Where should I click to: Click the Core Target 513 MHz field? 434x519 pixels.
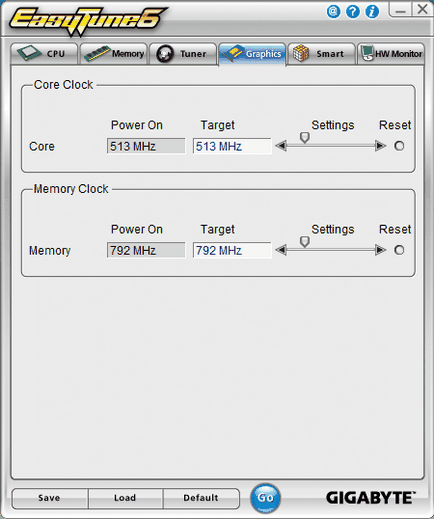pyautogui.click(x=232, y=146)
